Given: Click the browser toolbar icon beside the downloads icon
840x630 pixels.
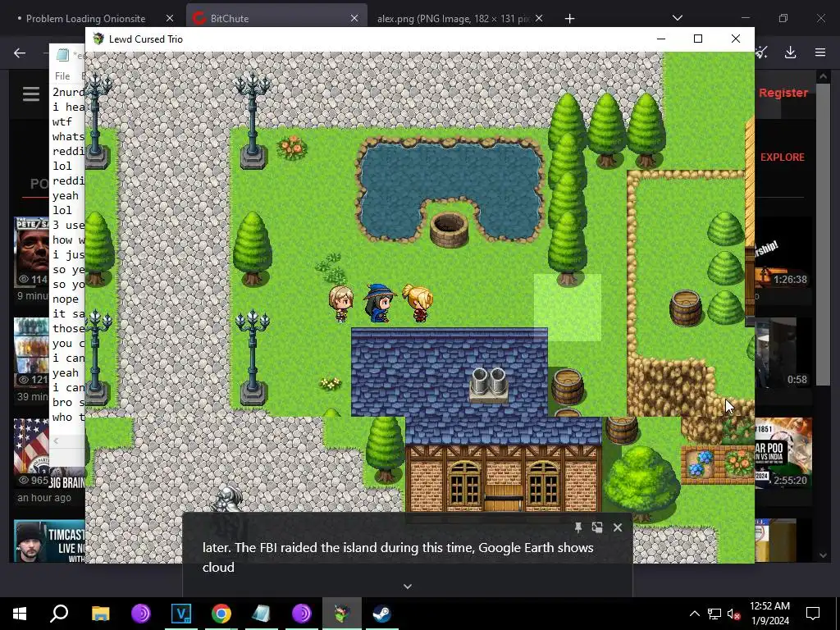Looking at the screenshot, I should tap(762, 52).
